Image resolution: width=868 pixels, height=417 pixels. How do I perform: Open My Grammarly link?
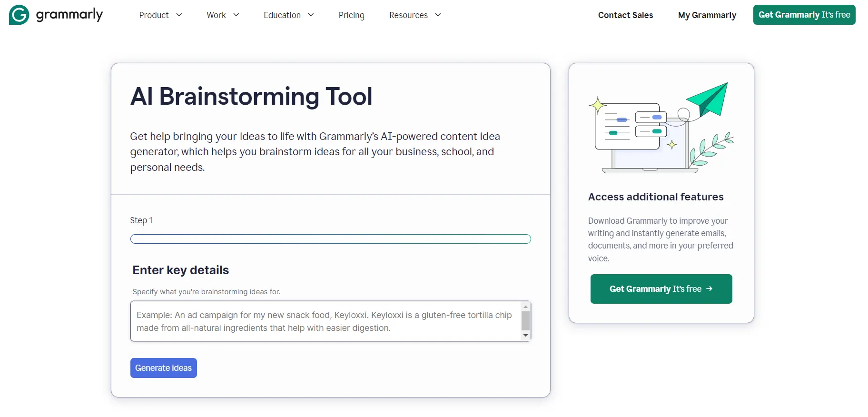tap(707, 15)
